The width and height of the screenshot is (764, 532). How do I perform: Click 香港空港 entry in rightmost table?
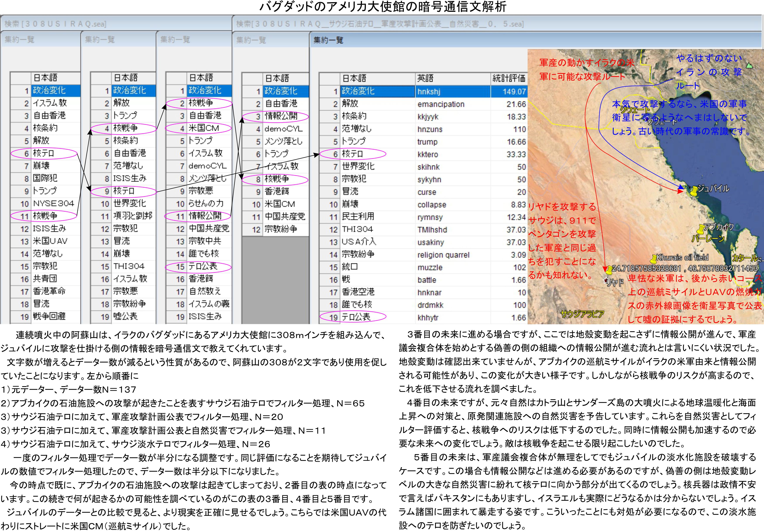point(358,292)
